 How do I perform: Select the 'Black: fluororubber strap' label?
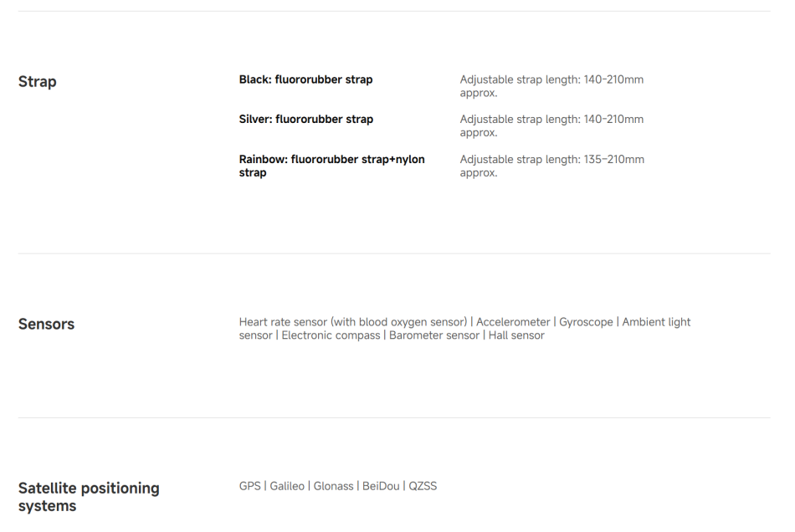coord(305,80)
